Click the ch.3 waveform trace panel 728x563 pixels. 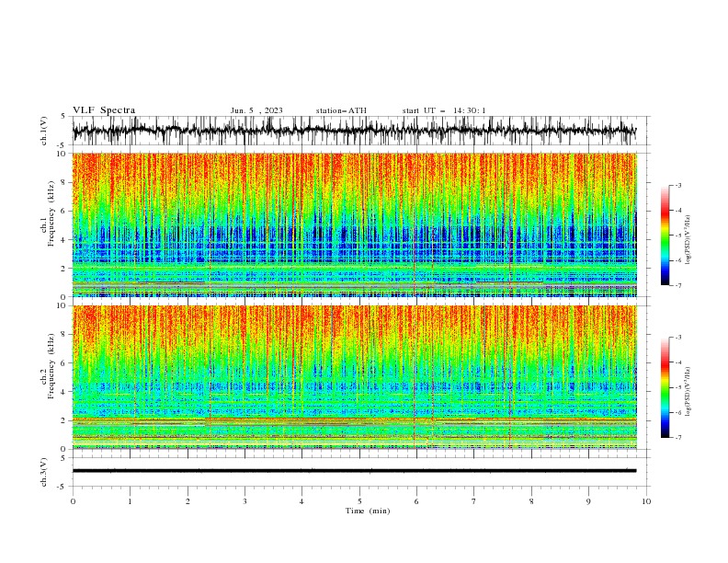[x=360, y=472]
